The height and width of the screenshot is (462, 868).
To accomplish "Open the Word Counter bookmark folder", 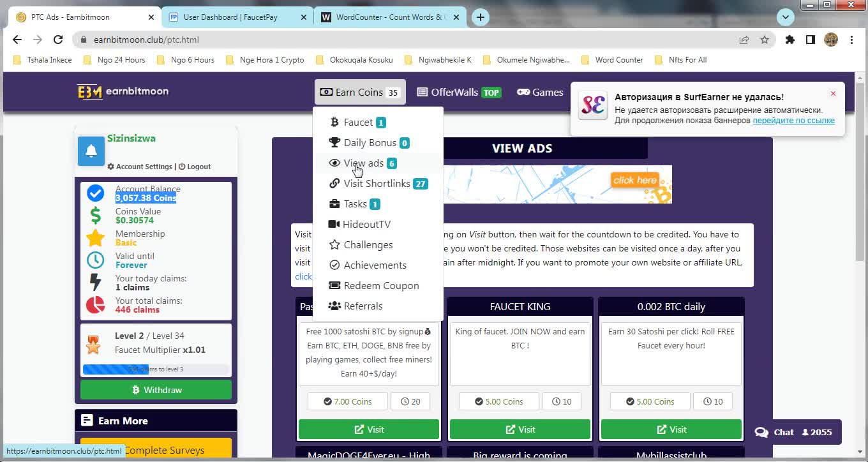I will [612, 60].
